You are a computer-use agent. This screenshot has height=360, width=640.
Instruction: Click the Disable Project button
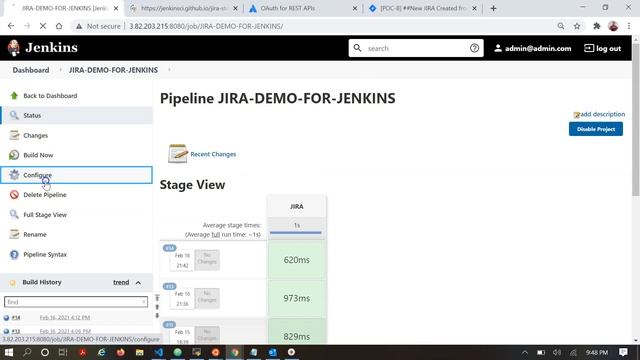596,129
